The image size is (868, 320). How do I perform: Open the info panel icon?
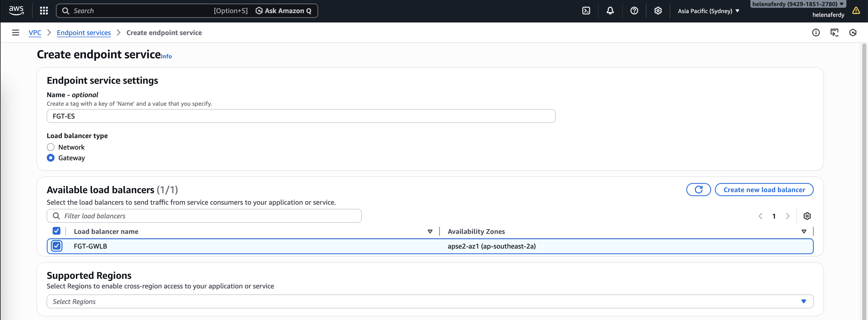pyautogui.click(x=816, y=33)
